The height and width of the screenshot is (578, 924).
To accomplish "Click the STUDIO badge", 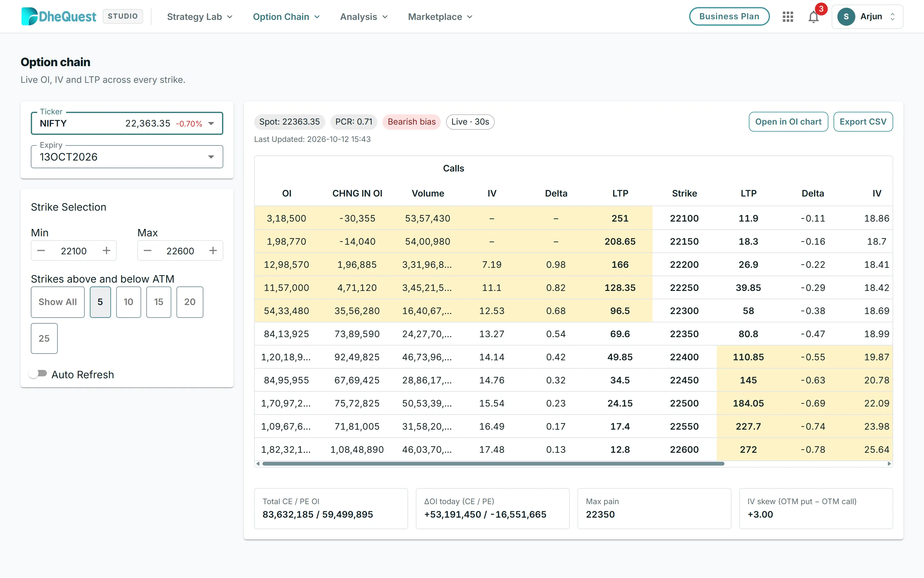I will (123, 16).
